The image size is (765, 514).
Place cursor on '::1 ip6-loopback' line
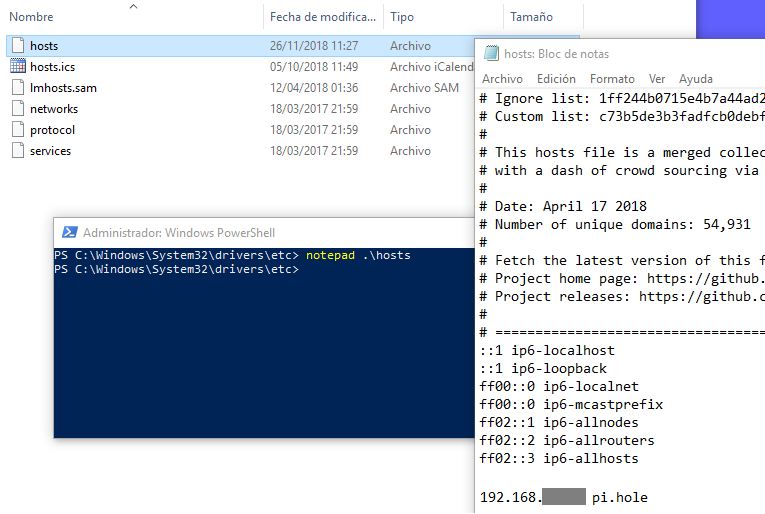(543, 368)
